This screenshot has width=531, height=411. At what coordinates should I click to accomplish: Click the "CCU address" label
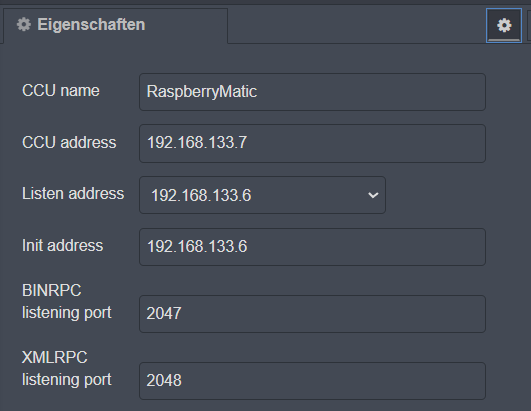pos(69,142)
